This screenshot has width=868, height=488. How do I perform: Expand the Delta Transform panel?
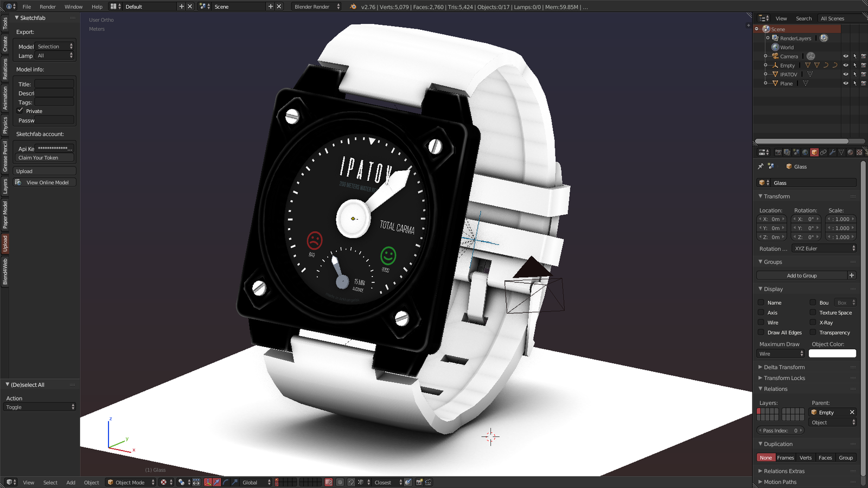784,367
